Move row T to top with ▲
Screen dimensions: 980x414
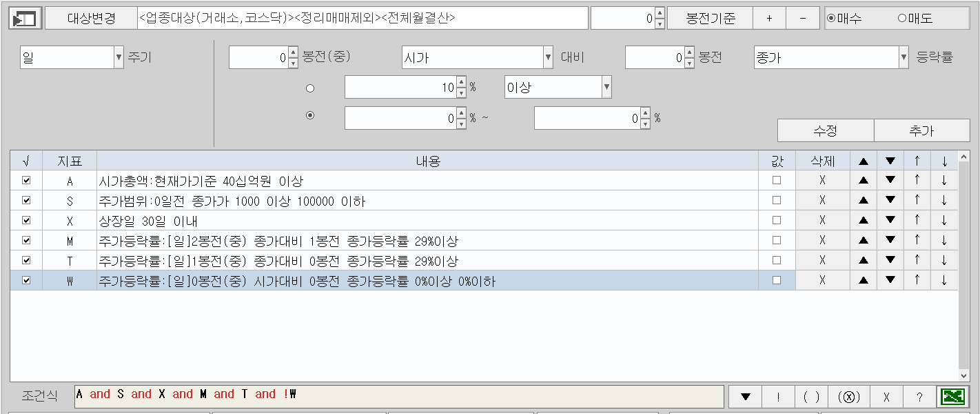(x=864, y=261)
